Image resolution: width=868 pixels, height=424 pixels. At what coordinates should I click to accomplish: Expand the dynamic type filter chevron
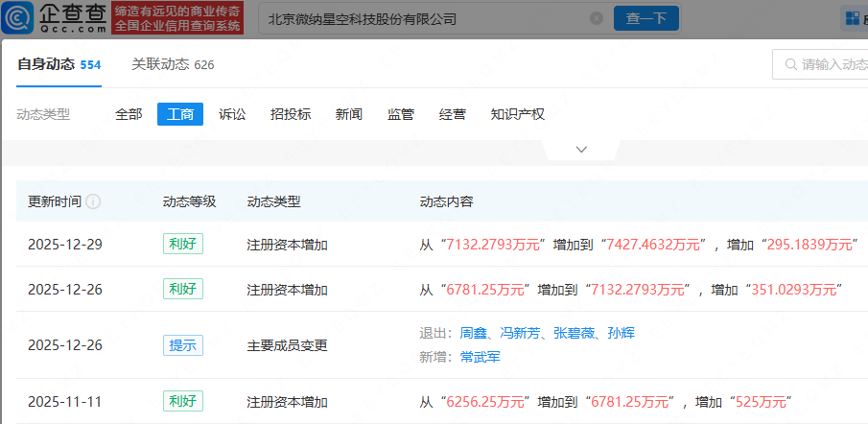tap(581, 150)
